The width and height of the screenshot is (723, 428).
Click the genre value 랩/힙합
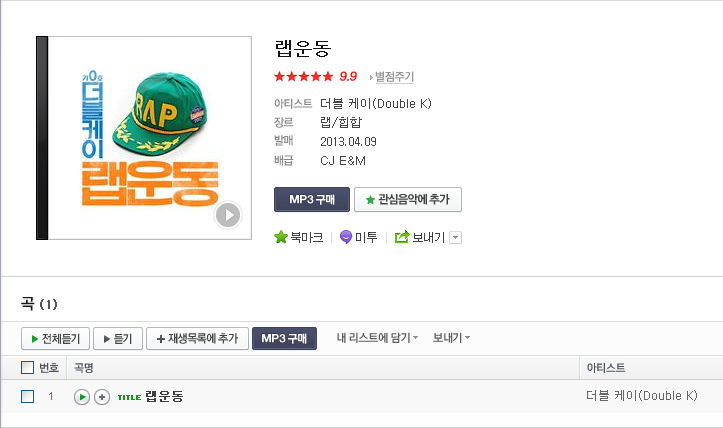tap(341, 122)
